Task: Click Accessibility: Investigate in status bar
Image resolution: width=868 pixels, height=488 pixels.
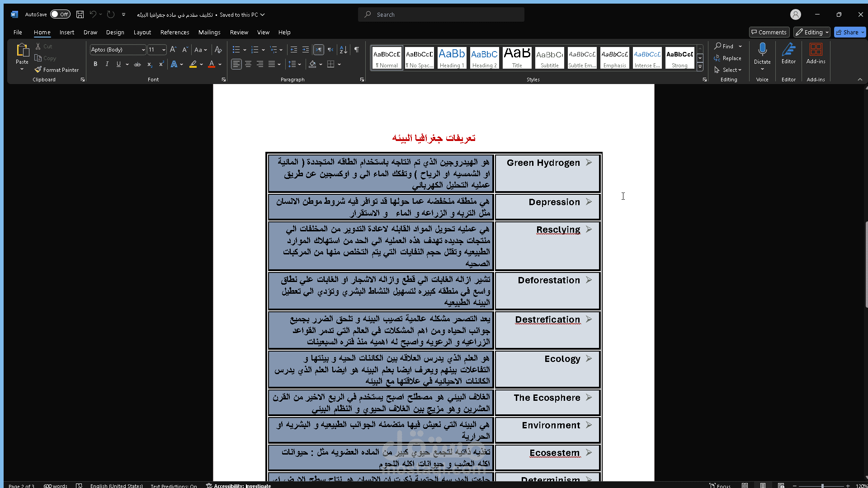Action: [239, 485]
